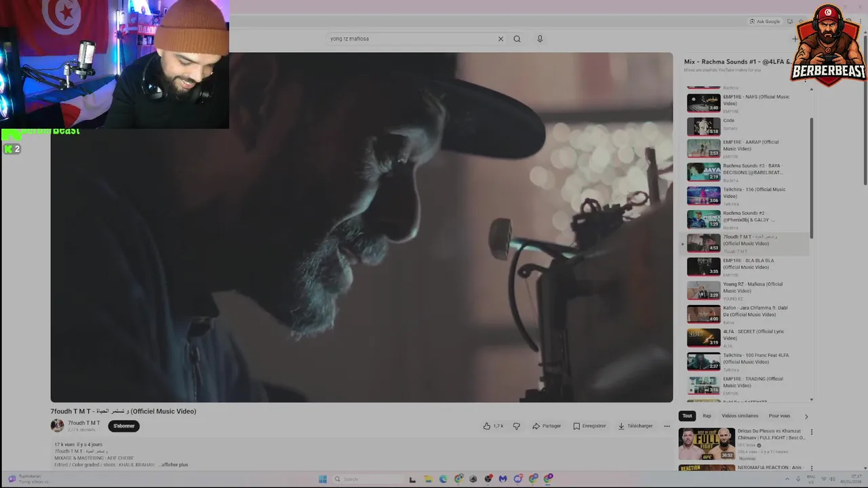Click the video player to pause
Image resolution: width=868 pixels, height=488 pixels.
click(x=361, y=228)
